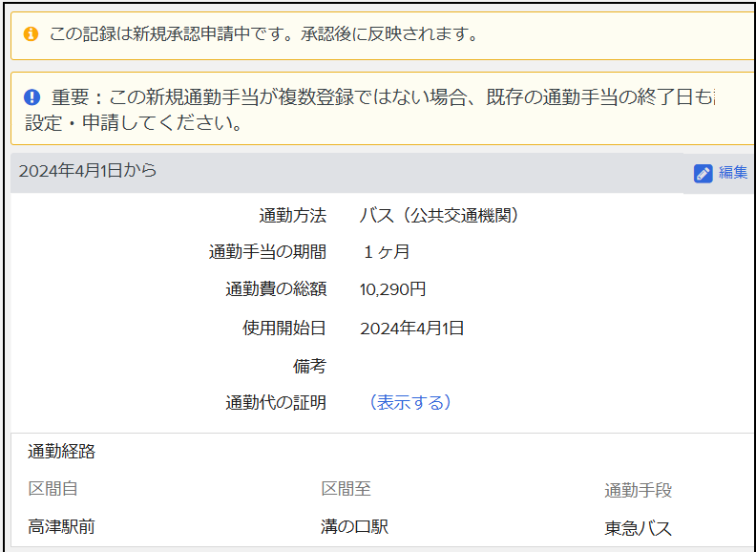
Task: Select the バス（公共交通機関） value
Action: (441, 215)
